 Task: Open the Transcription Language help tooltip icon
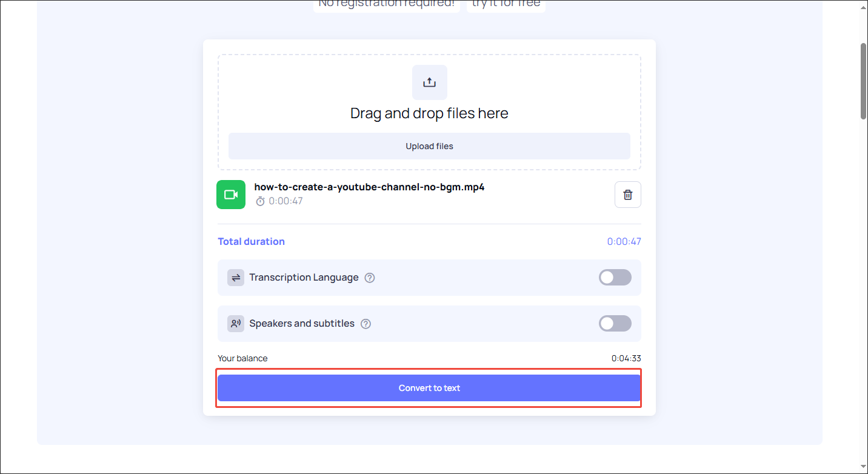pyautogui.click(x=370, y=277)
